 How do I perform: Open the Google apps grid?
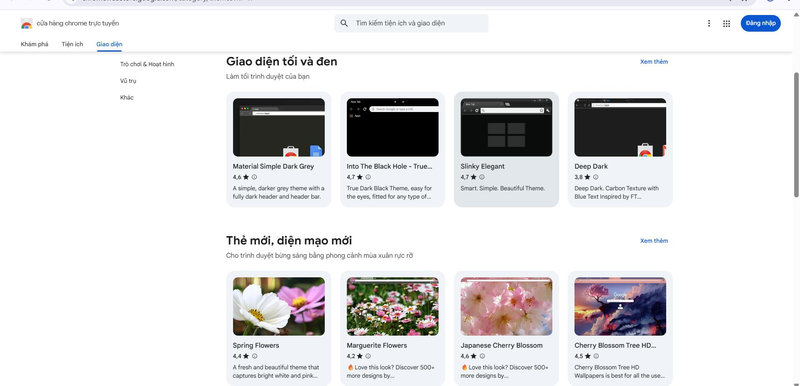coord(727,23)
